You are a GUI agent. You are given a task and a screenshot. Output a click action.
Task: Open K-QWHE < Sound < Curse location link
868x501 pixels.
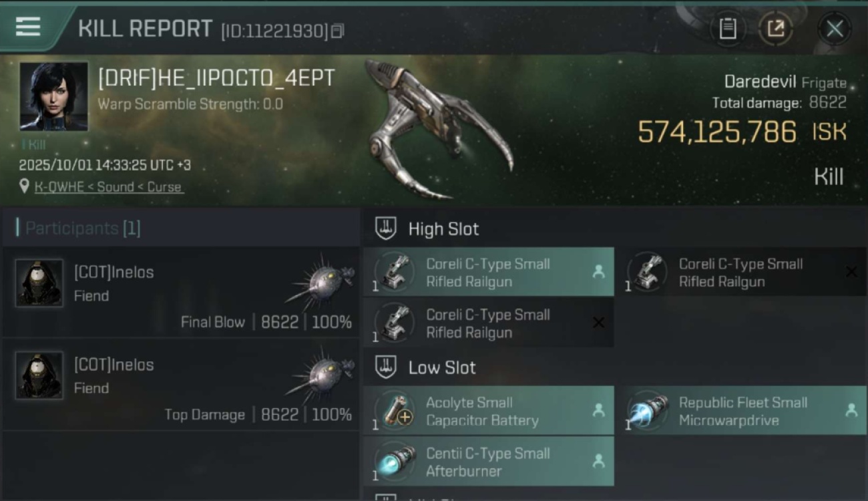tap(109, 187)
